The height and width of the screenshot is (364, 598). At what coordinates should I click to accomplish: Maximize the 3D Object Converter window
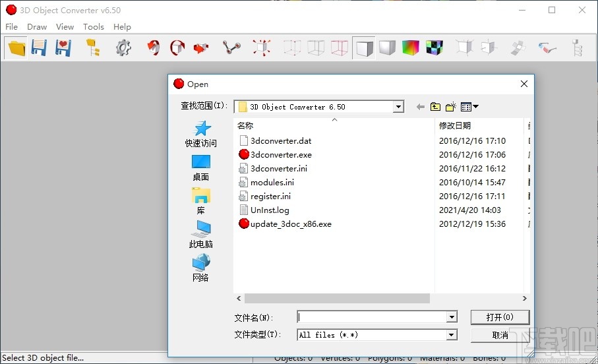pyautogui.click(x=552, y=10)
